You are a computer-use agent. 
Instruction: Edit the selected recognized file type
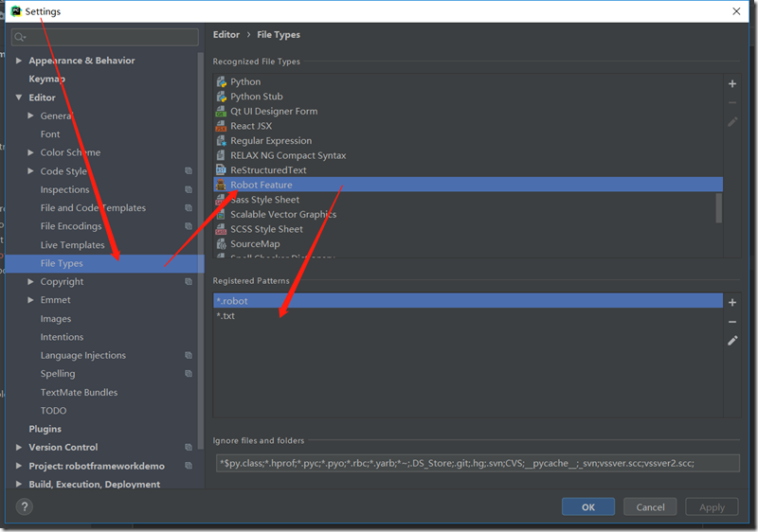(x=732, y=122)
